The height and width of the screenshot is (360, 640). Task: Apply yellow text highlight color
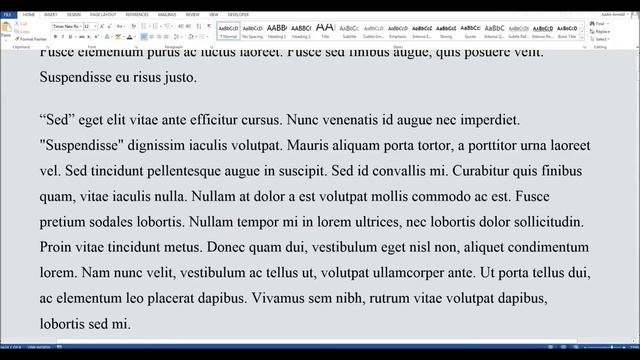pos(118,37)
